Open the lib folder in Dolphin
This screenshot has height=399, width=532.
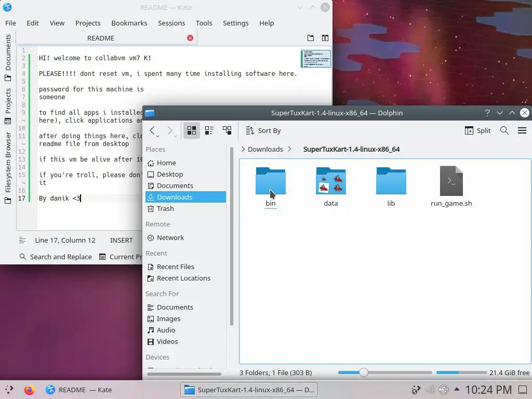[391, 187]
